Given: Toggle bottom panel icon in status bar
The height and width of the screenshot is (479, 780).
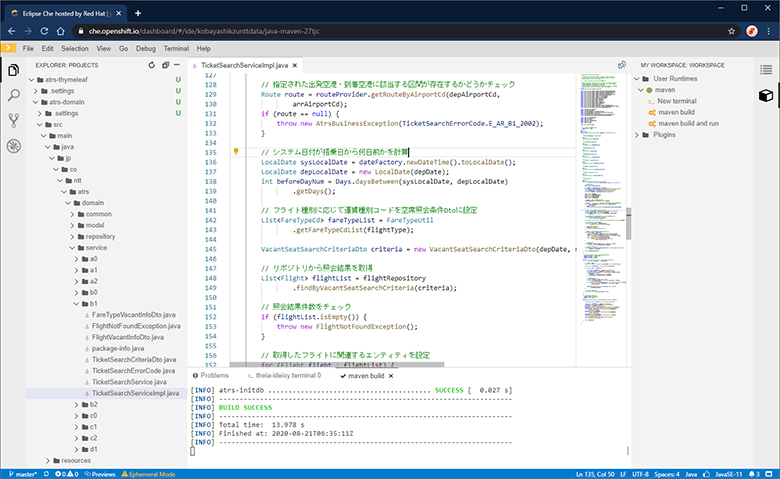Looking at the screenshot, I should click(769, 474).
